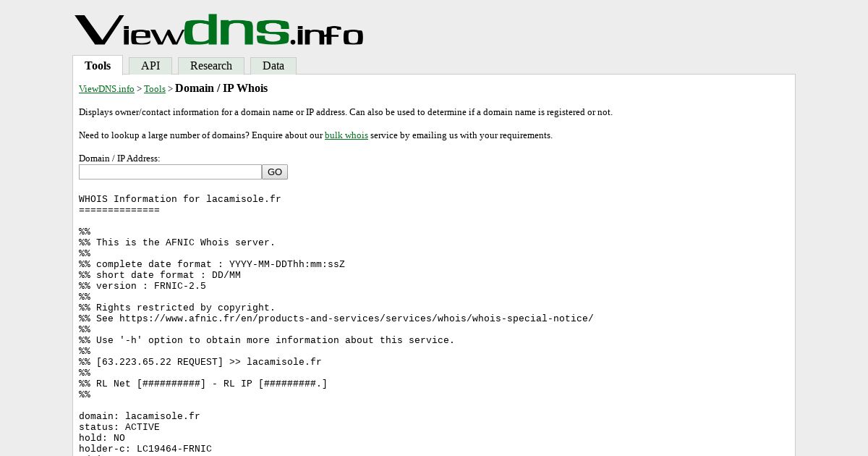Select the 63.223.65.22 REQUEST line
This screenshot has height=456, width=868.
point(200,362)
